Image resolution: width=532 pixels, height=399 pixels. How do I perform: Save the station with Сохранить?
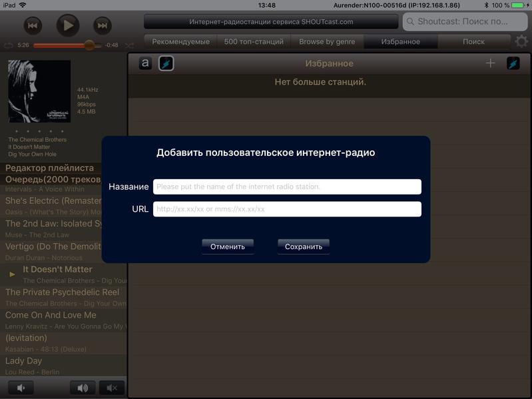tap(304, 246)
